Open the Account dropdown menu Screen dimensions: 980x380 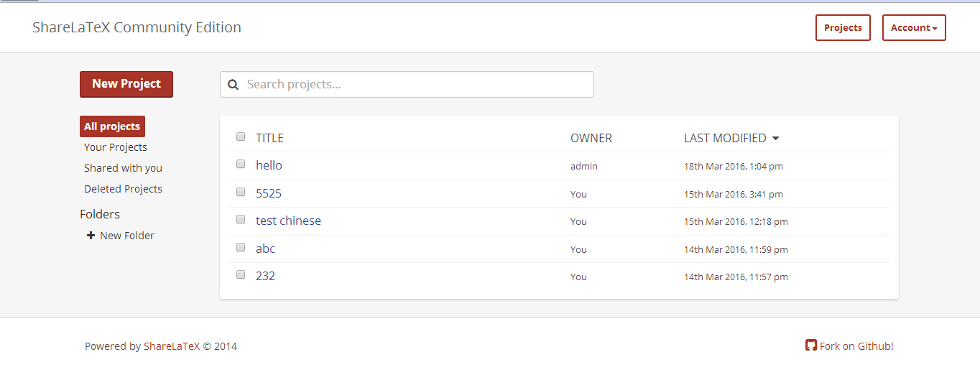tap(914, 28)
